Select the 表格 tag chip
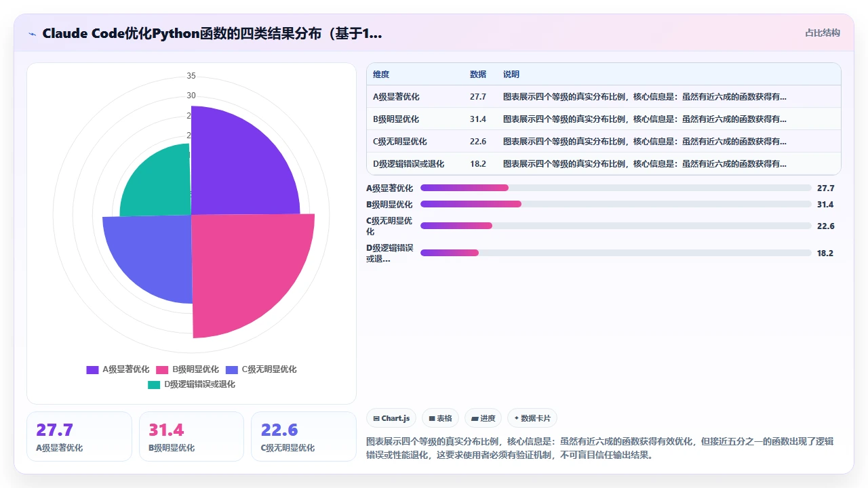 [440, 418]
